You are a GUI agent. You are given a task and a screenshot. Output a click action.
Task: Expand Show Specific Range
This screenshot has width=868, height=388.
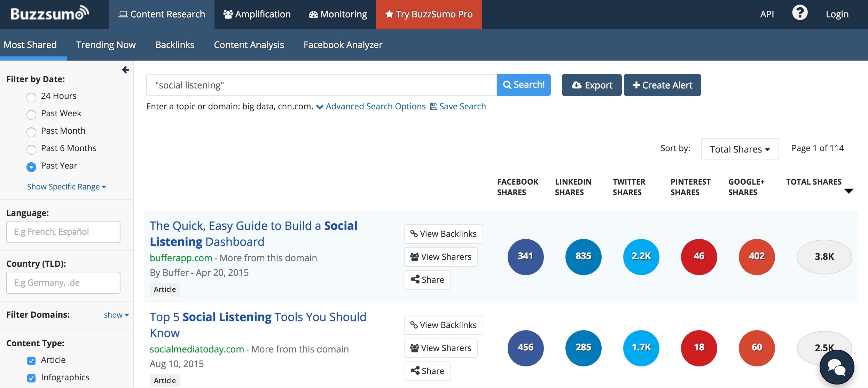(x=67, y=187)
